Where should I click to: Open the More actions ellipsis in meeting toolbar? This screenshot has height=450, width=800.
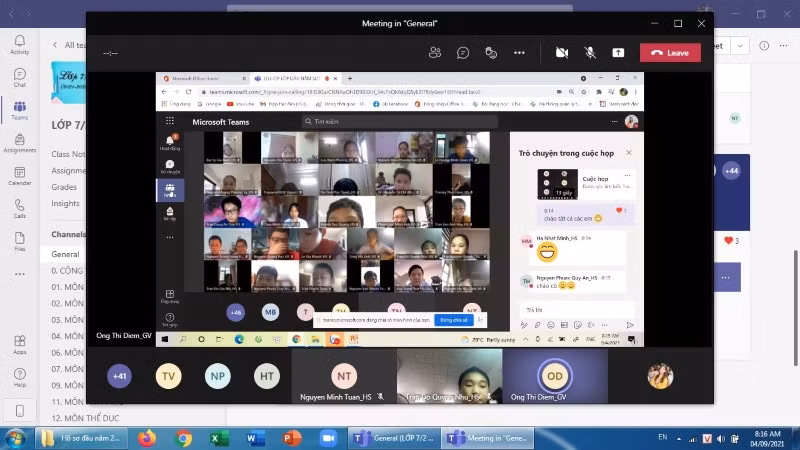pos(519,52)
